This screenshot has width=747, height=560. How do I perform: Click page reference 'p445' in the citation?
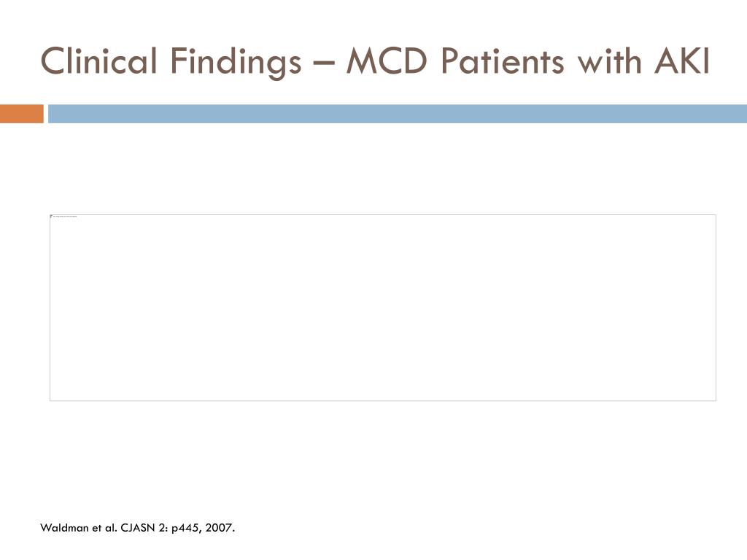click(186, 528)
